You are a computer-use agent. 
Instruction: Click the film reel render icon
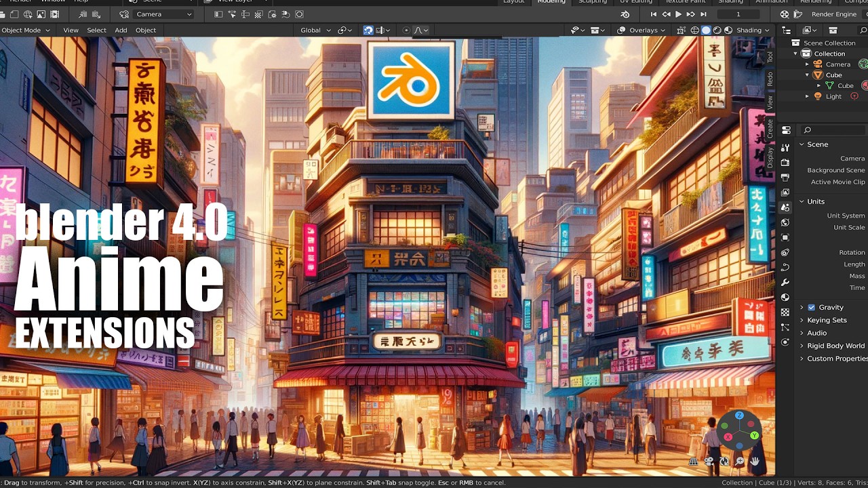coord(785,14)
